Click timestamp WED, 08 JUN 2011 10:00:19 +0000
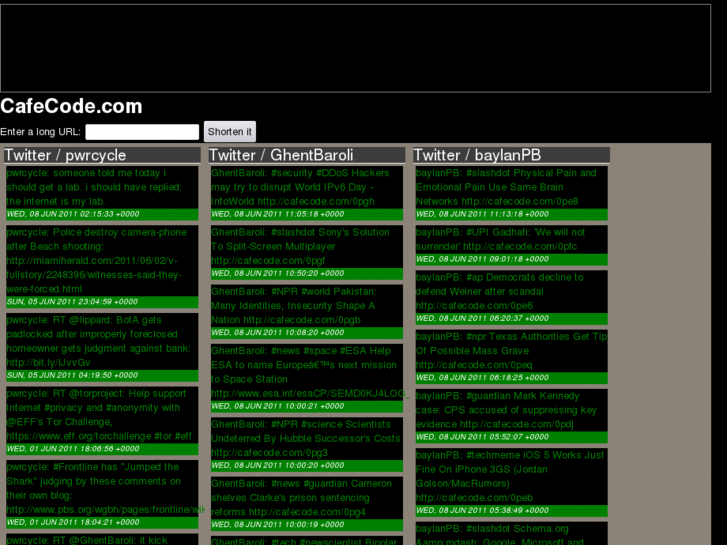This screenshot has height=545, width=727. click(278, 525)
